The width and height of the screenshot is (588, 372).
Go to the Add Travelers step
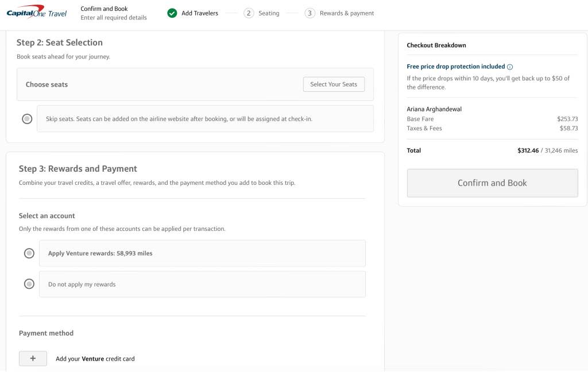200,13
